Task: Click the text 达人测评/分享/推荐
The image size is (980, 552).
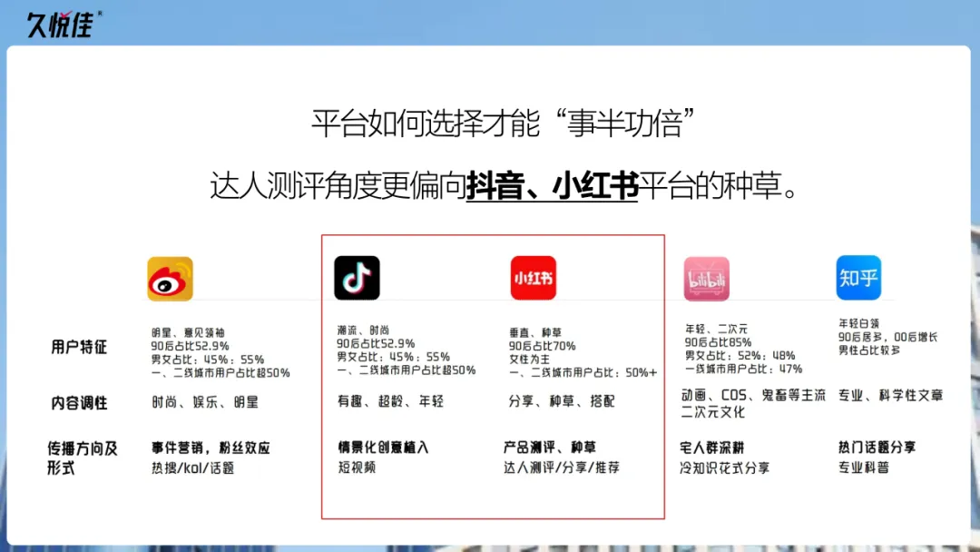Action: pos(562,467)
